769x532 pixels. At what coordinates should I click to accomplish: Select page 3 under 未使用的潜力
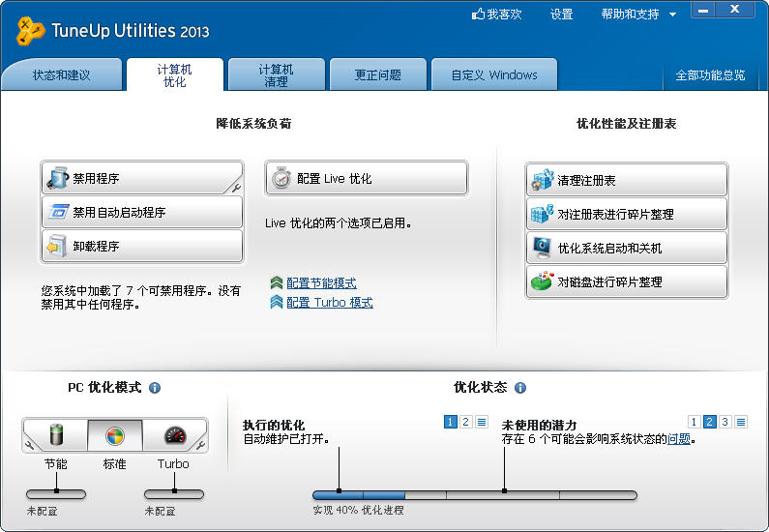[725, 422]
